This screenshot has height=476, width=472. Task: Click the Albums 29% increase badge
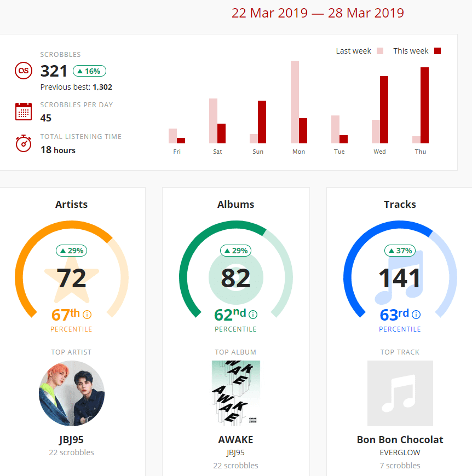click(x=235, y=251)
